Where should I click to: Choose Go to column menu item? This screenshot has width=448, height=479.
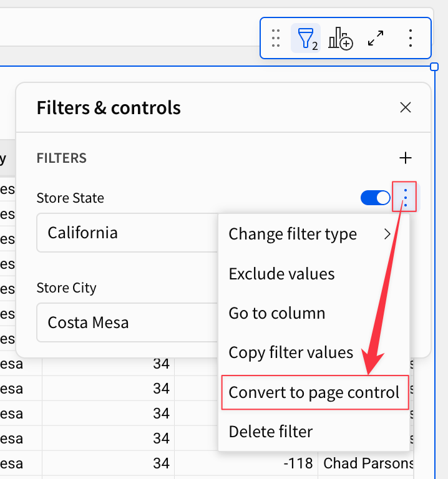pos(277,313)
